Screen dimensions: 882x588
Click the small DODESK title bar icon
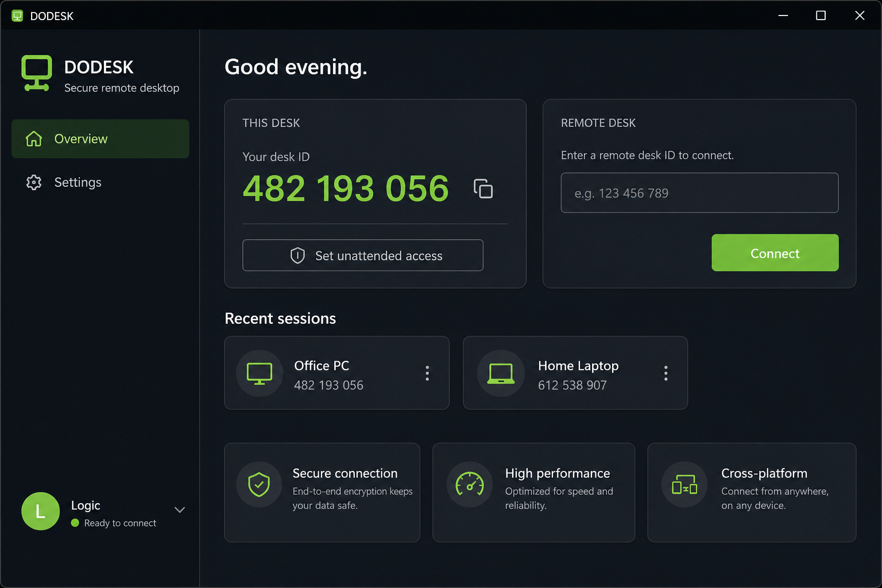[17, 16]
